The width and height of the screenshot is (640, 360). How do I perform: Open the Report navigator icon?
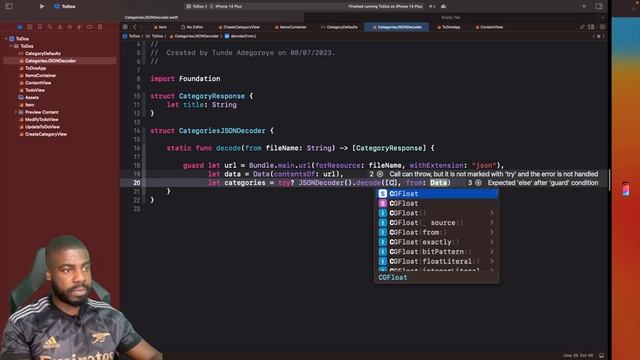pyautogui.click(x=100, y=27)
